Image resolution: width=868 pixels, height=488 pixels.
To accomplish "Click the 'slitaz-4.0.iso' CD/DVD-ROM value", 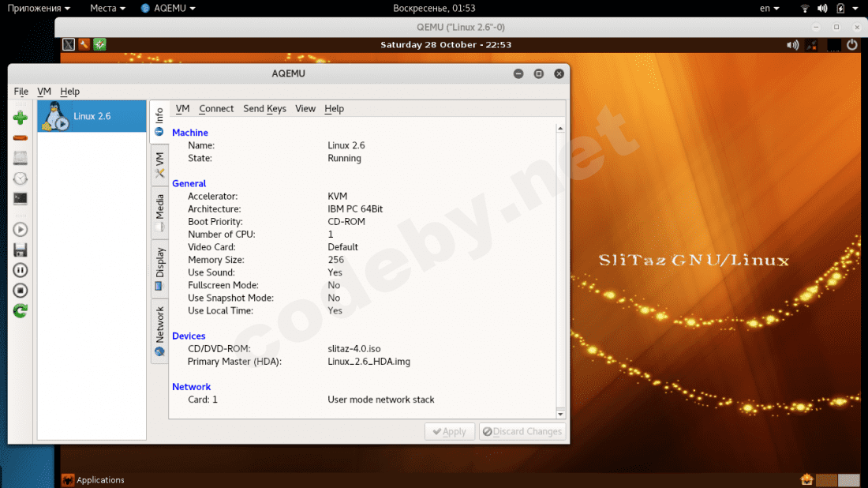I will (354, 348).
